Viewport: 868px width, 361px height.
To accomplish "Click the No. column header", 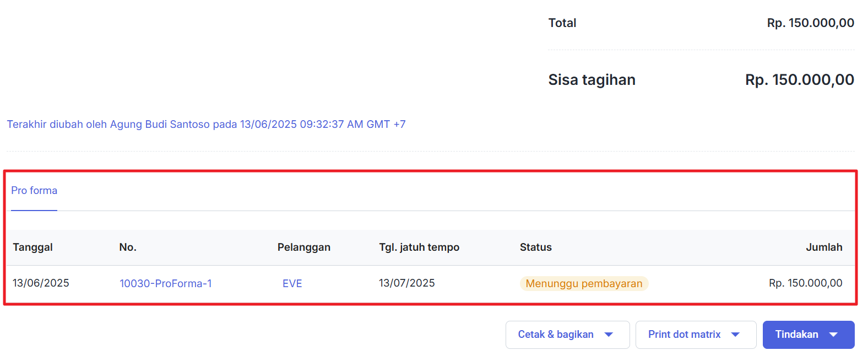I will (128, 247).
